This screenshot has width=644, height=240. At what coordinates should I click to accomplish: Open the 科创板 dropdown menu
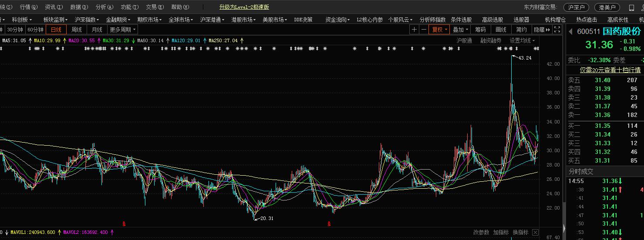click(22, 20)
